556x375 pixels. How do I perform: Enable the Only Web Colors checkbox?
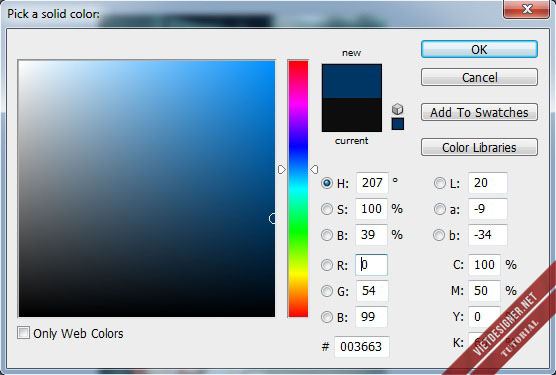[x=23, y=333]
